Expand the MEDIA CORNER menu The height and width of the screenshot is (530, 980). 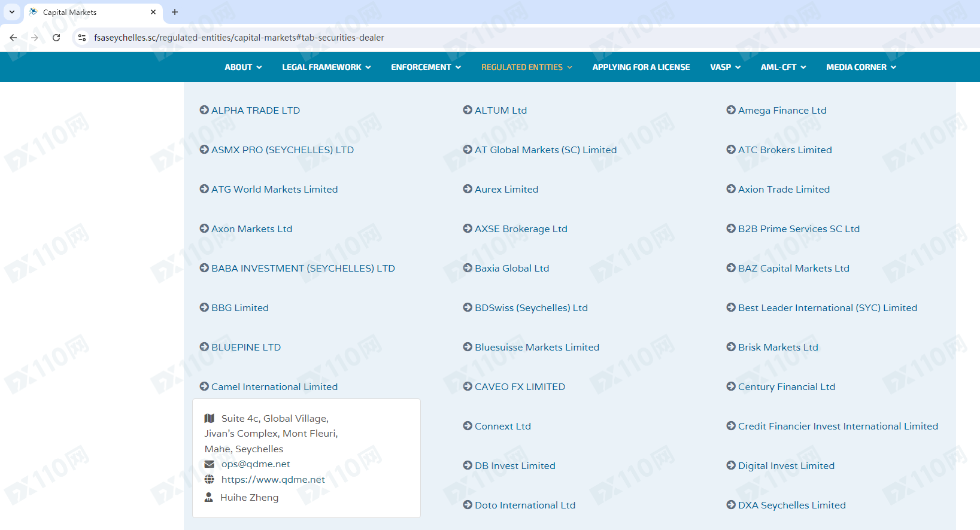(x=861, y=67)
